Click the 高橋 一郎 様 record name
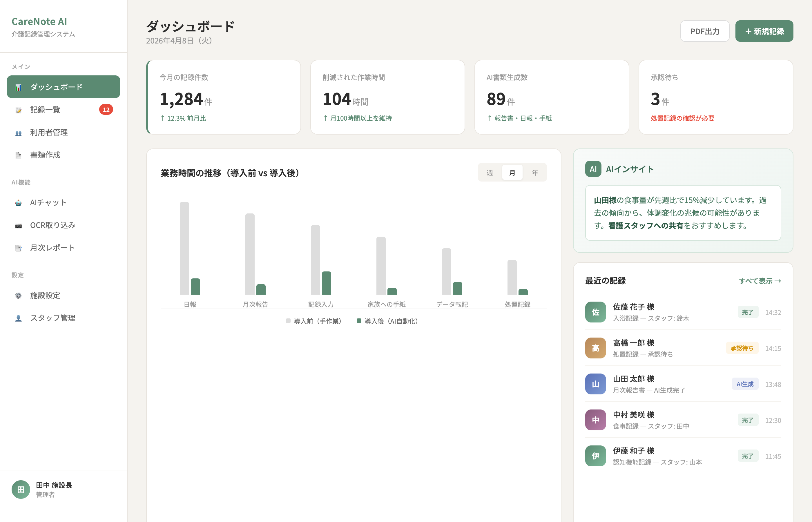This screenshot has width=812, height=522. (x=633, y=343)
